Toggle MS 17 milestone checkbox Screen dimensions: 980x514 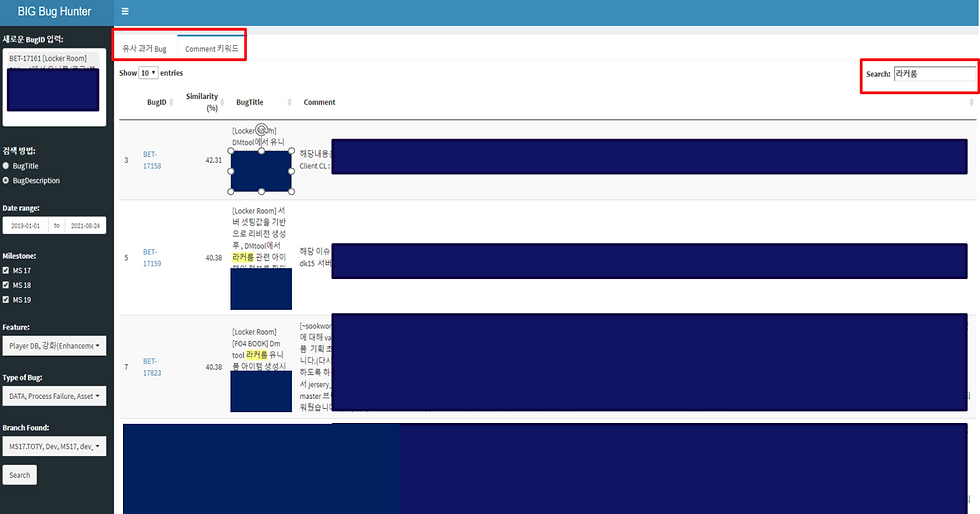(x=6, y=270)
